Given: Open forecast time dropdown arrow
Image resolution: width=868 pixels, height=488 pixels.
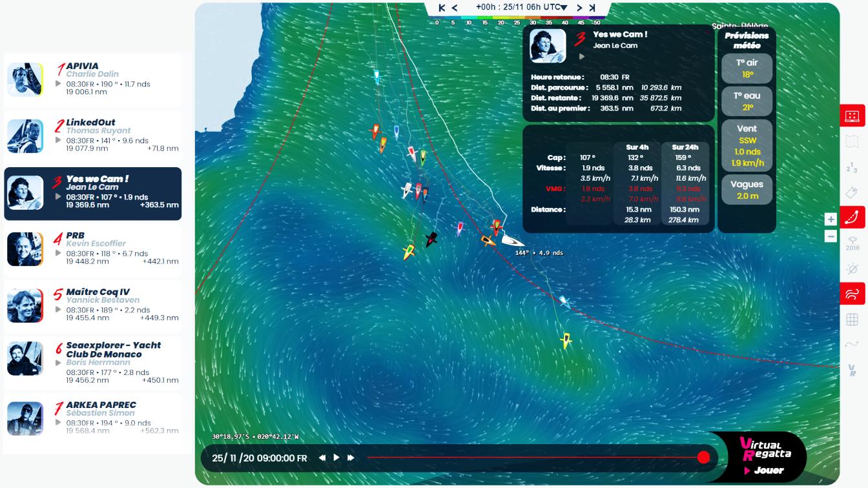Looking at the screenshot, I should [564, 7].
